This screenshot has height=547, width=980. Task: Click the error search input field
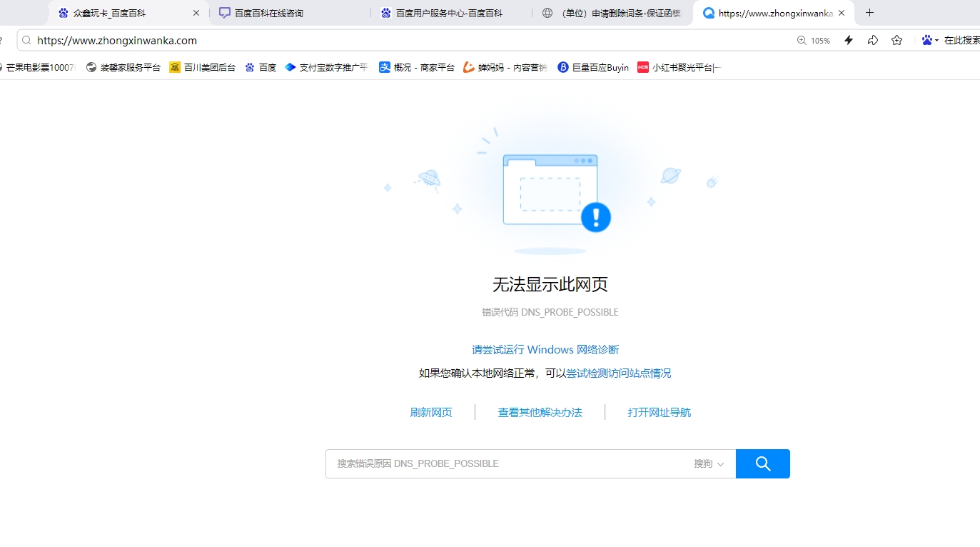click(x=507, y=464)
